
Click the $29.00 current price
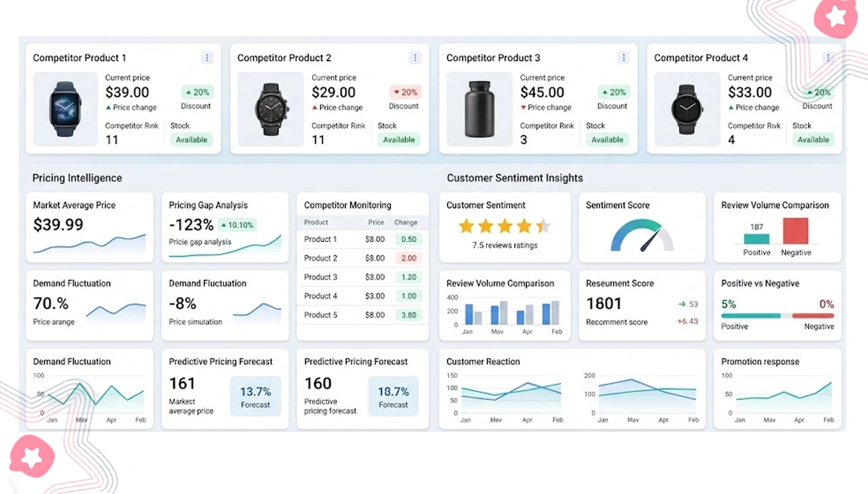(x=334, y=92)
